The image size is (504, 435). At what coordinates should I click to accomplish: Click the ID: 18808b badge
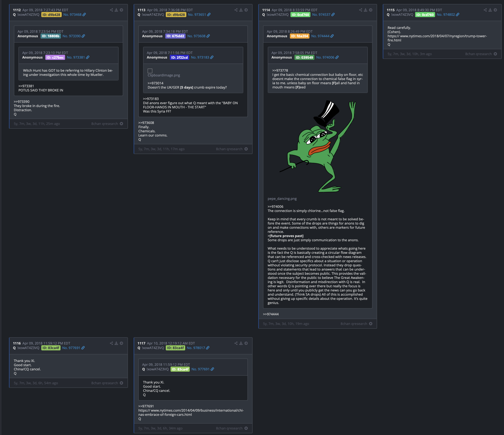click(x=51, y=36)
